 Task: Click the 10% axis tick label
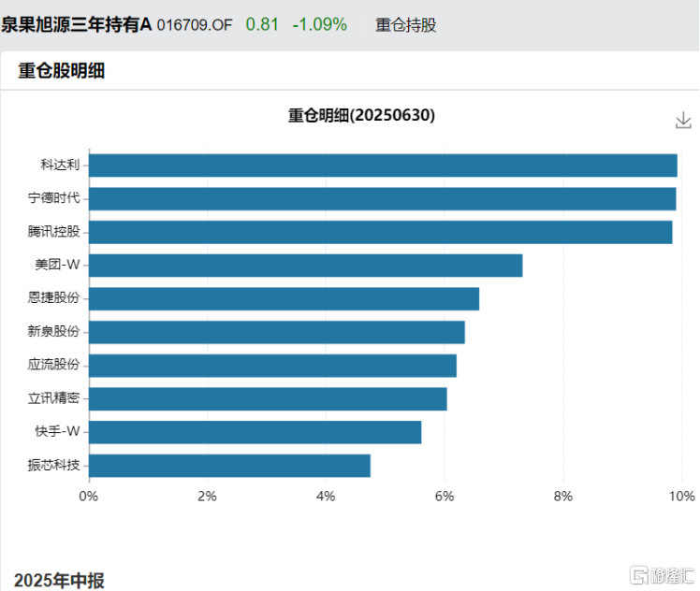681,496
